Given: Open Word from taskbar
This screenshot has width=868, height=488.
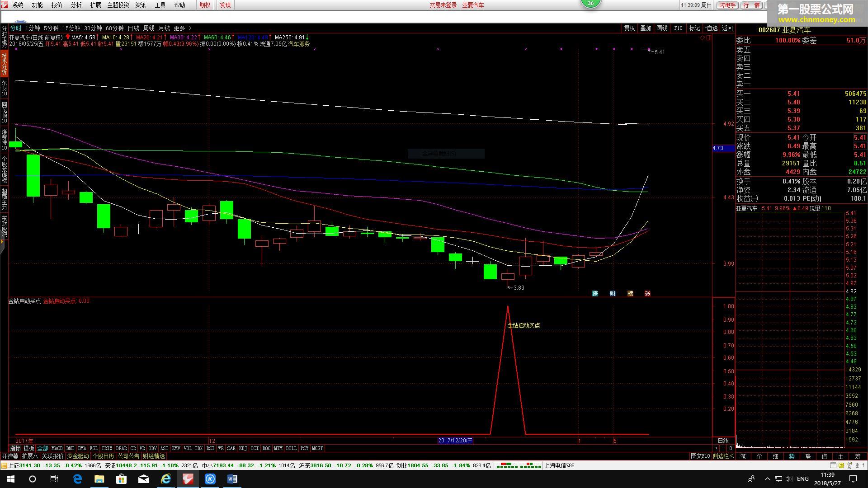Looking at the screenshot, I should click(x=232, y=479).
